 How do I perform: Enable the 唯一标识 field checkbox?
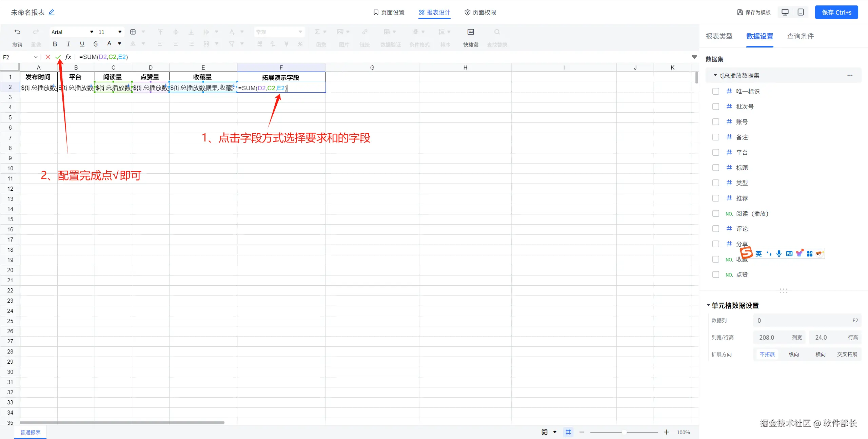(716, 91)
